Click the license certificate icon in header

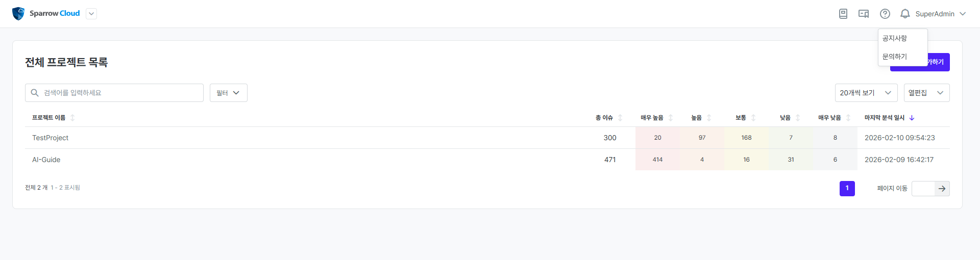pyautogui.click(x=864, y=14)
